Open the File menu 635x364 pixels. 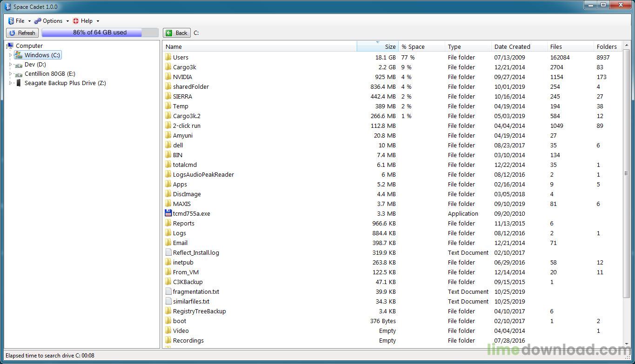(x=19, y=21)
